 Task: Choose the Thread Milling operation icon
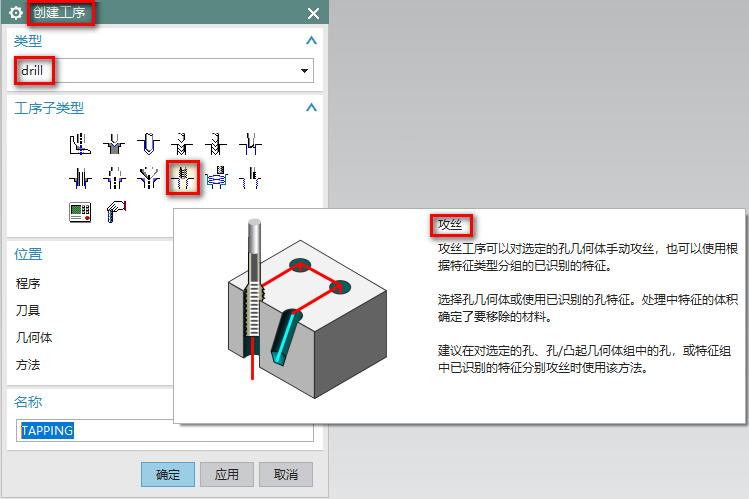[249, 178]
